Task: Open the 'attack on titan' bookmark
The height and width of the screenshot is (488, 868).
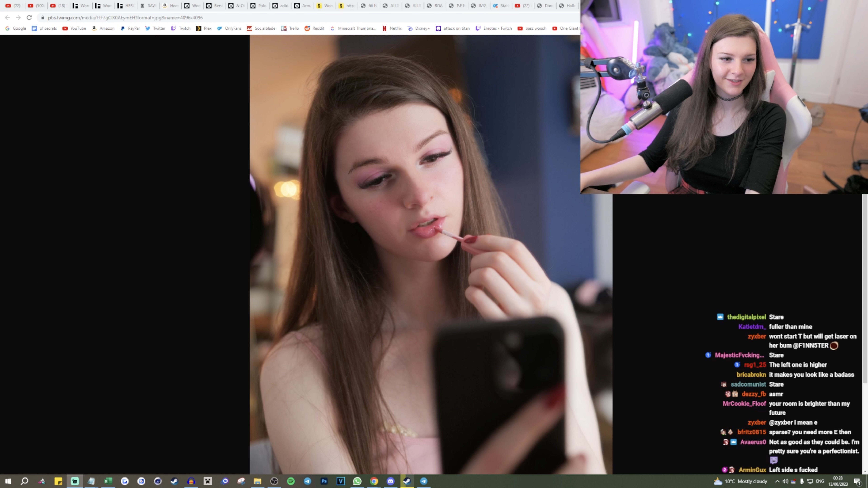Action: tap(452, 28)
